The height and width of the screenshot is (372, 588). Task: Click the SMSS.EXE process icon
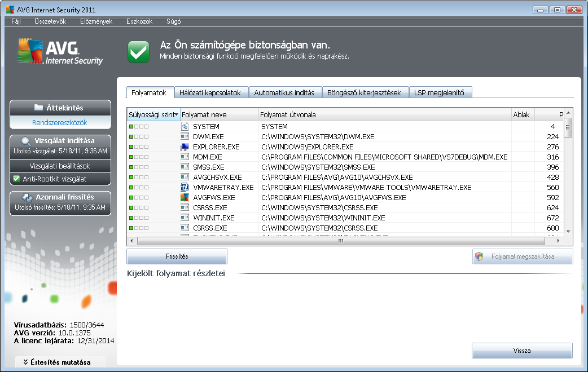point(185,167)
